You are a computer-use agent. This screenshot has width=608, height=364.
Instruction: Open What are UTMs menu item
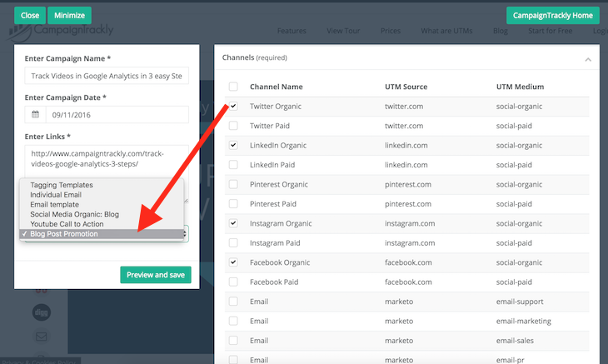(x=446, y=31)
